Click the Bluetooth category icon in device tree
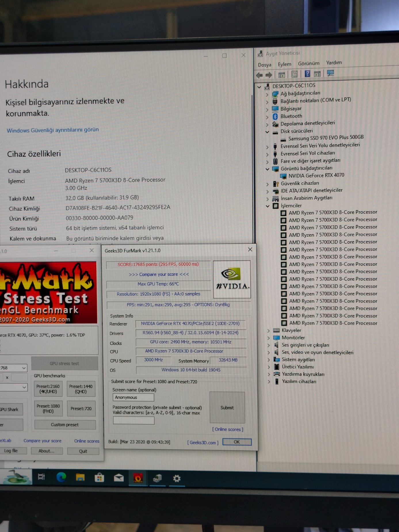399x532 pixels. (275, 116)
